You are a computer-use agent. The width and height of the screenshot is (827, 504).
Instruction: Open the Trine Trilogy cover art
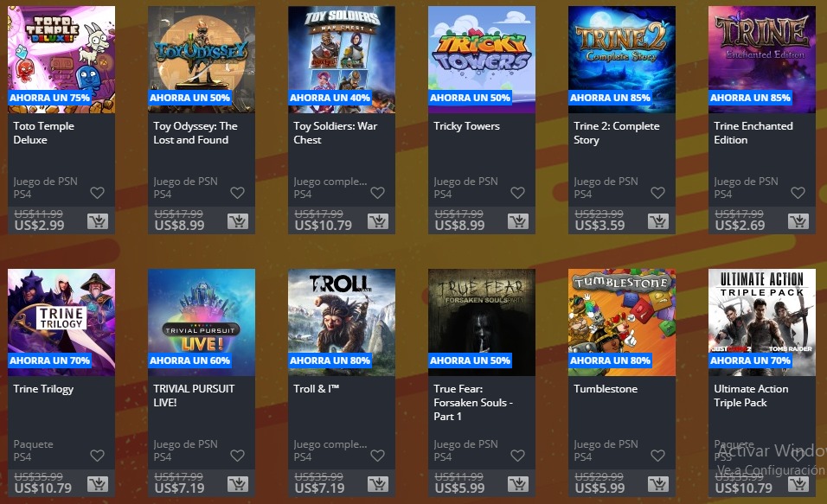click(61, 322)
